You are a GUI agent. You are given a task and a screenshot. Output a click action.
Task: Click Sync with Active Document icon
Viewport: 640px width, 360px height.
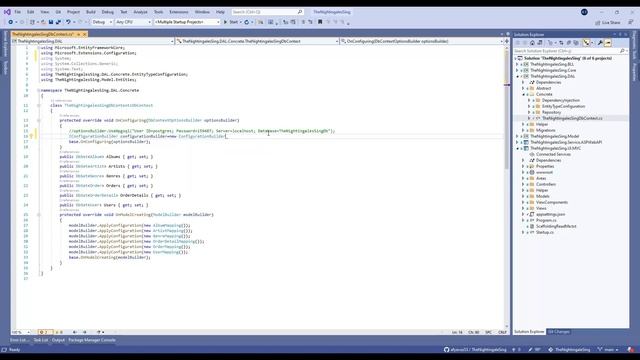tap(561, 43)
